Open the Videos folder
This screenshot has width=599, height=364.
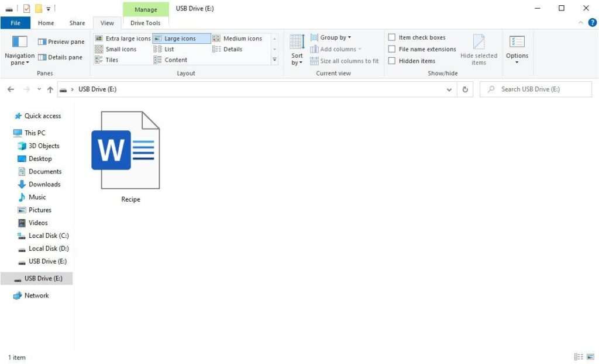pyautogui.click(x=33, y=223)
